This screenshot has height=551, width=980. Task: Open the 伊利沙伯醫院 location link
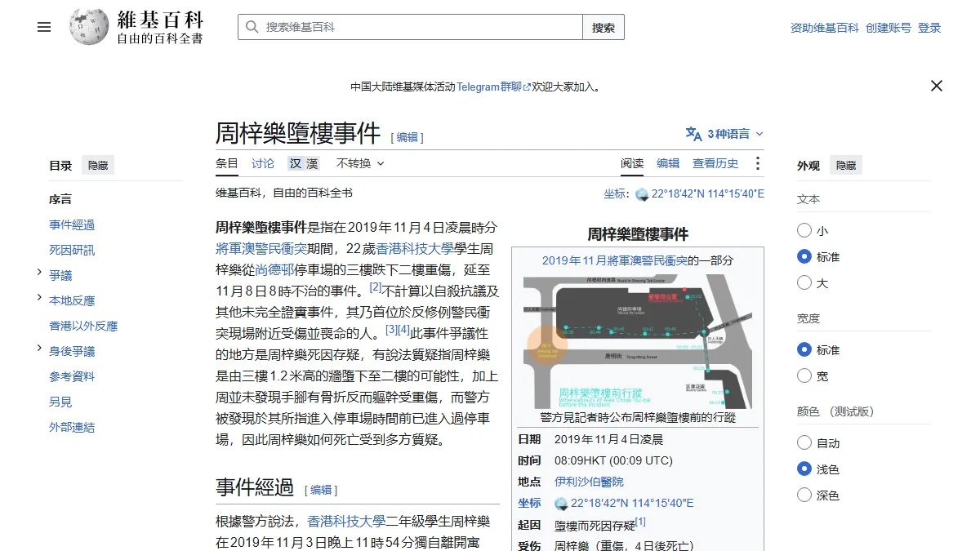tap(589, 482)
